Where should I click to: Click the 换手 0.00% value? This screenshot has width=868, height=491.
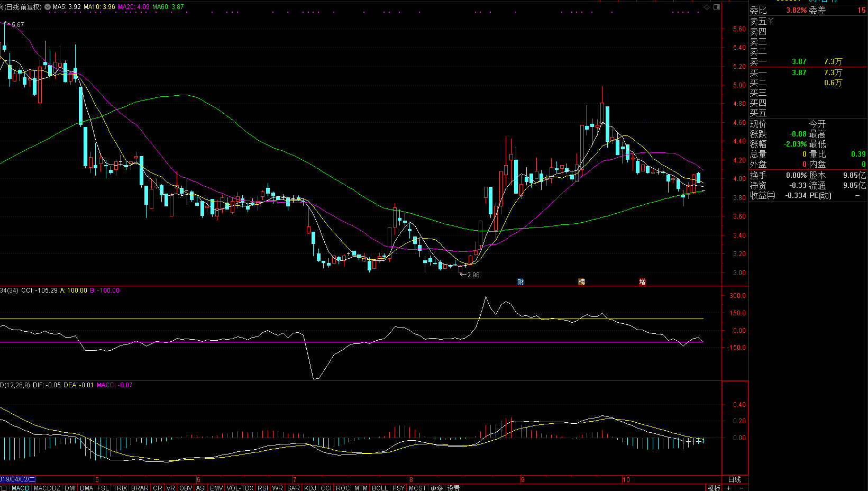click(x=797, y=175)
